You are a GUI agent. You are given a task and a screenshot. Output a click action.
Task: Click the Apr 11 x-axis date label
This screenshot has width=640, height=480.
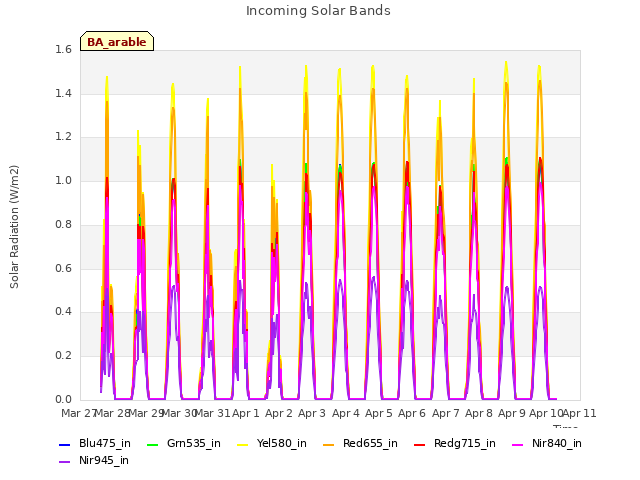tap(580, 413)
